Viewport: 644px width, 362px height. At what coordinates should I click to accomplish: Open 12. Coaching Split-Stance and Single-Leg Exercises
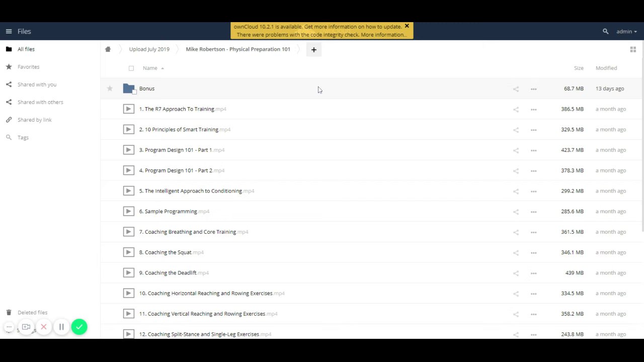pyautogui.click(x=205, y=334)
